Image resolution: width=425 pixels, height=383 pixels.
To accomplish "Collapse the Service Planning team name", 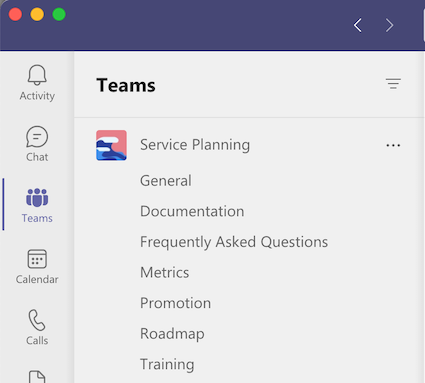I will (195, 145).
